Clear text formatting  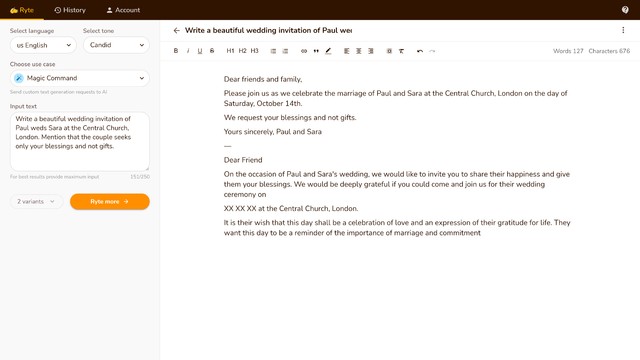pyautogui.click(x=401, y=51)
